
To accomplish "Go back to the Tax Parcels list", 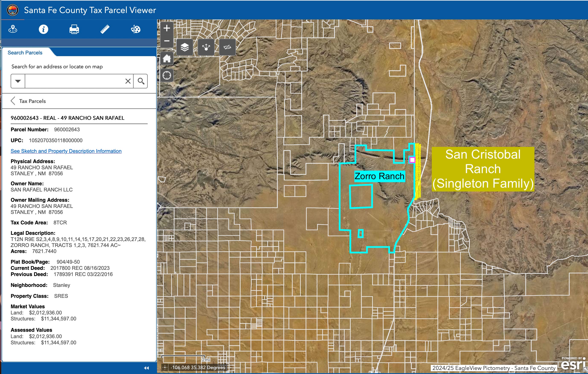I will 28,101.
